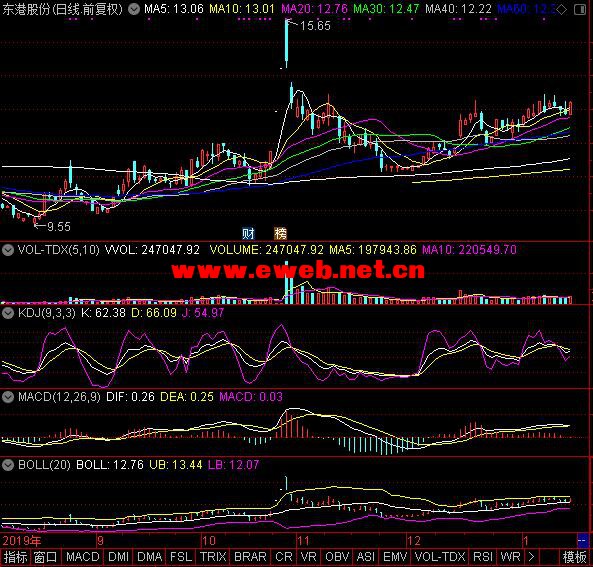Select the ASI indicator tab
Image resolution: width=593 pixels, height=567 pixels.
pyautogui.click(x=365, y=557)
